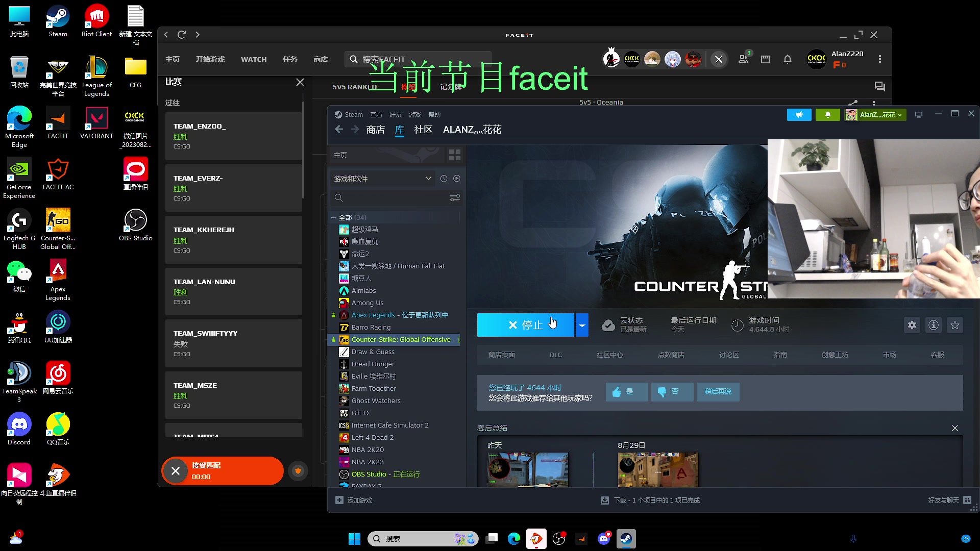Open Steam menu in menu bar
The height and width of the screenshot is (551, 980).
(x=353, y=115)
